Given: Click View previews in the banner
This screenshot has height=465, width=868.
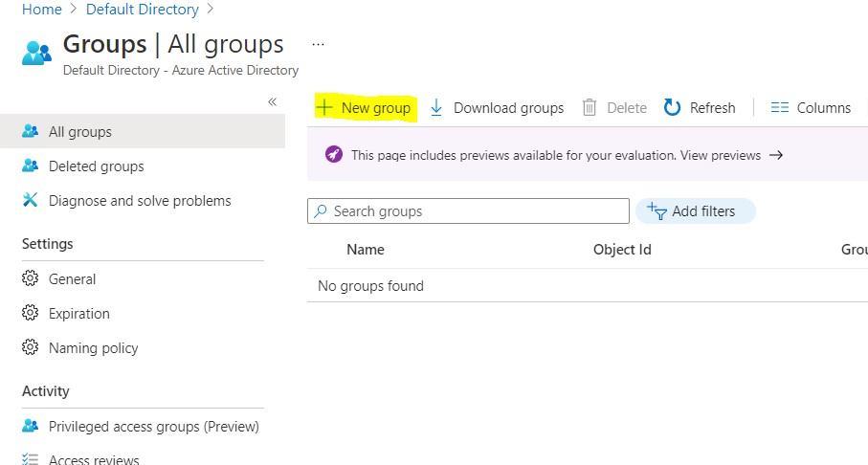Looking at the screenshot, I should pyautogui.click(x=721, y=156).
